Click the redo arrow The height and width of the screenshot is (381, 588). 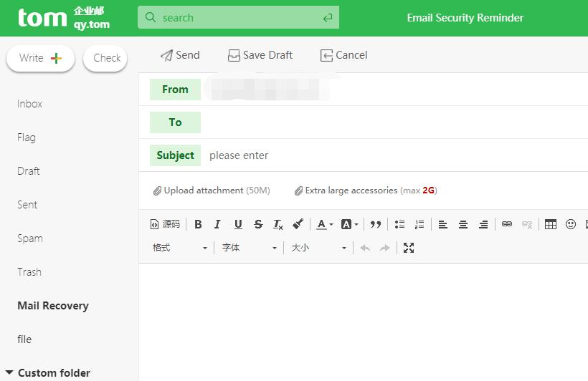coord(385,248)
